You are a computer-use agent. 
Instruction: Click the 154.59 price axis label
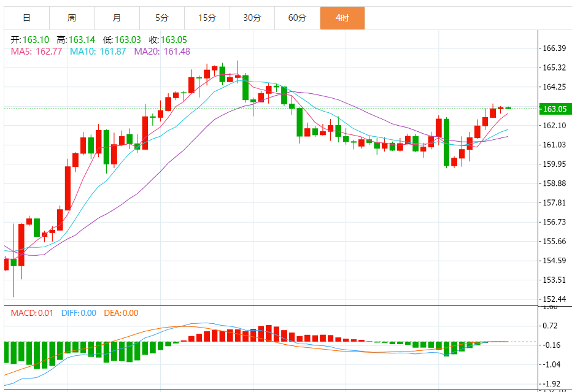click(554, 261)
